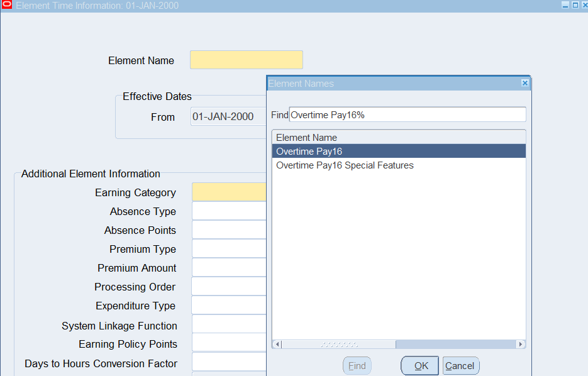
Task: Cancel the Element Names dialog
Action: tap(460, 366)
